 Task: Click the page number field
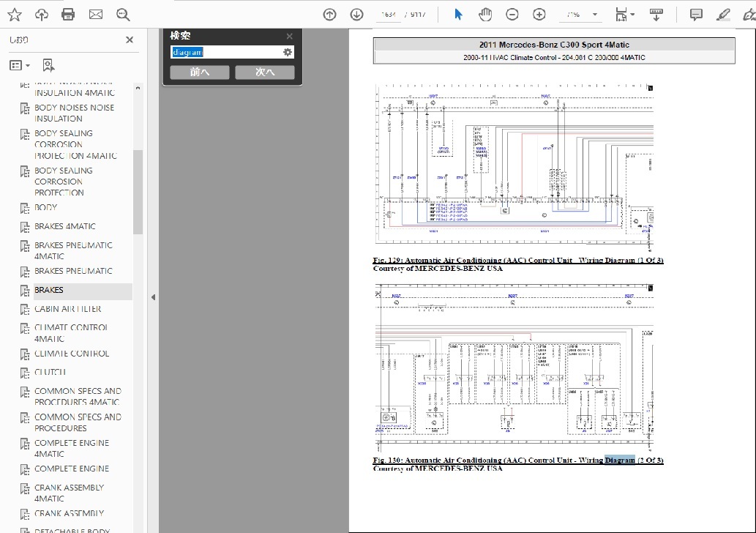389,15
